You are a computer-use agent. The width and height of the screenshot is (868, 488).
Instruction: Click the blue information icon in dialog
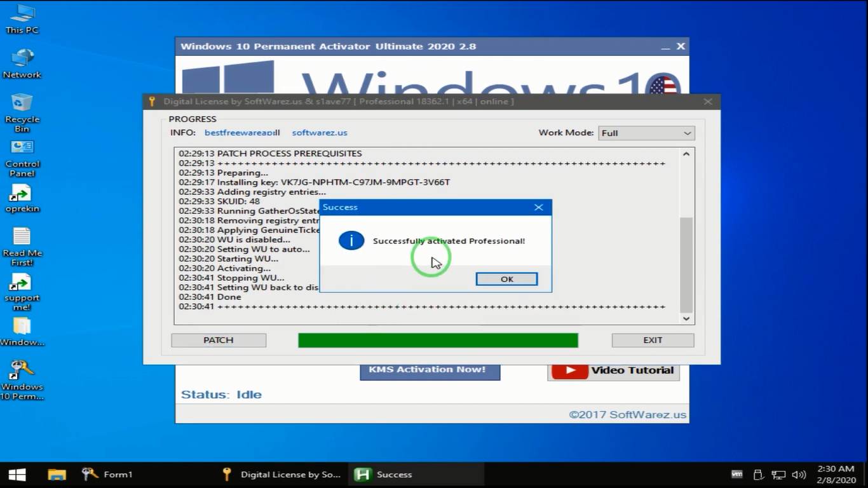coord(351,240)
